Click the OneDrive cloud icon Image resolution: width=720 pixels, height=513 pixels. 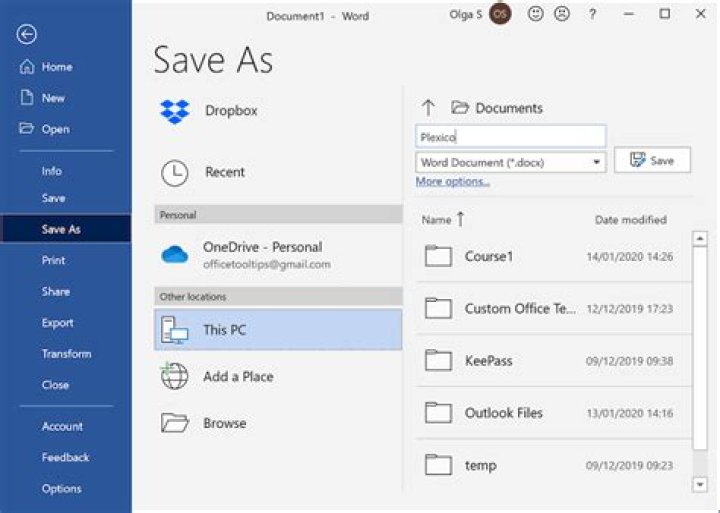(x=174, y=254)
